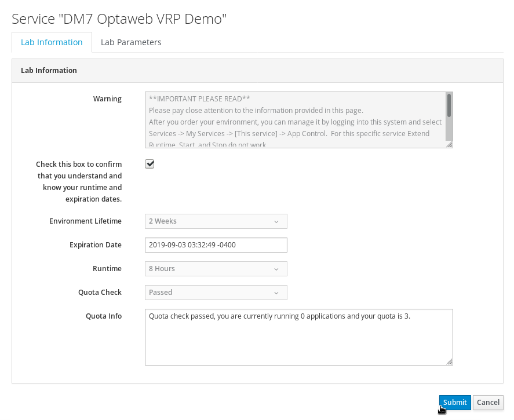Click the Quota Check field label
The image size is (514, 420).
[100, 293]
